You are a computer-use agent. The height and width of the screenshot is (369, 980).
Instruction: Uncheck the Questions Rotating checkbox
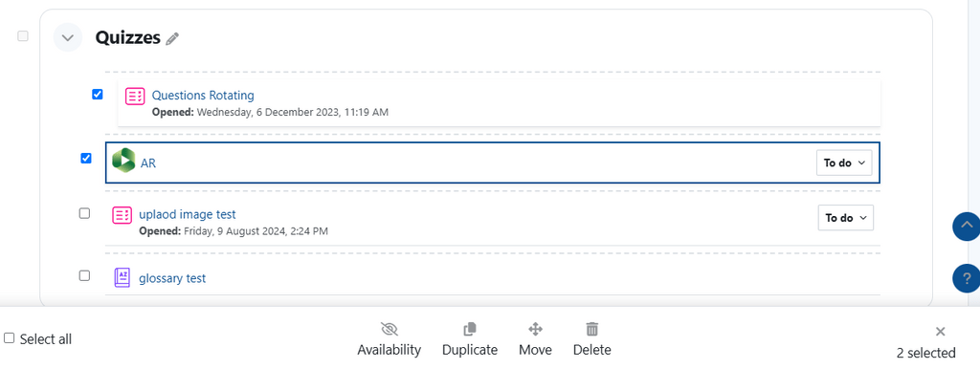pyautogui.click(x=98, y=95)
